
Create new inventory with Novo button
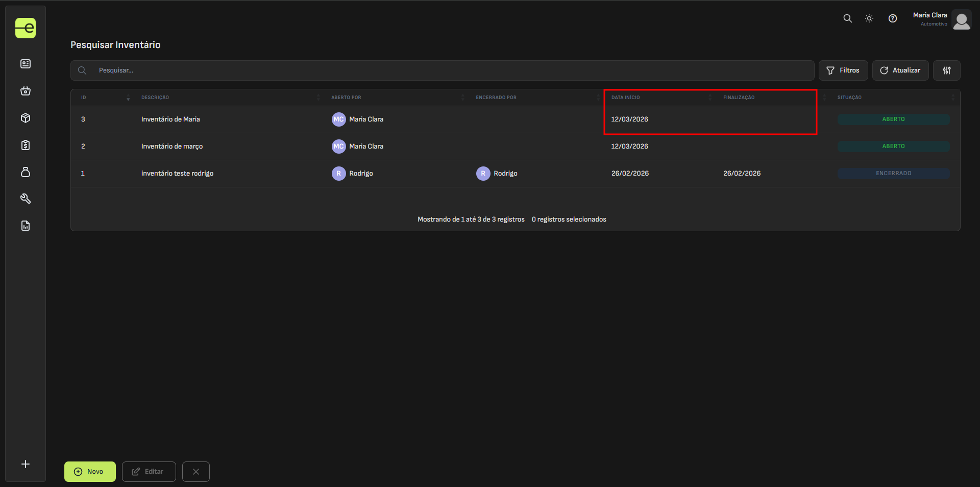(90, 472)
